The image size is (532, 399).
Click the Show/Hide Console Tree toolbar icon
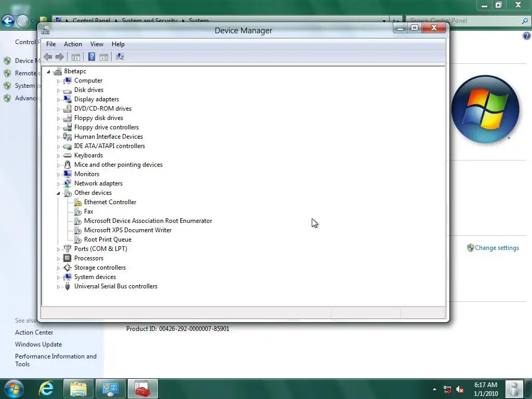click(x=76, y=57)
